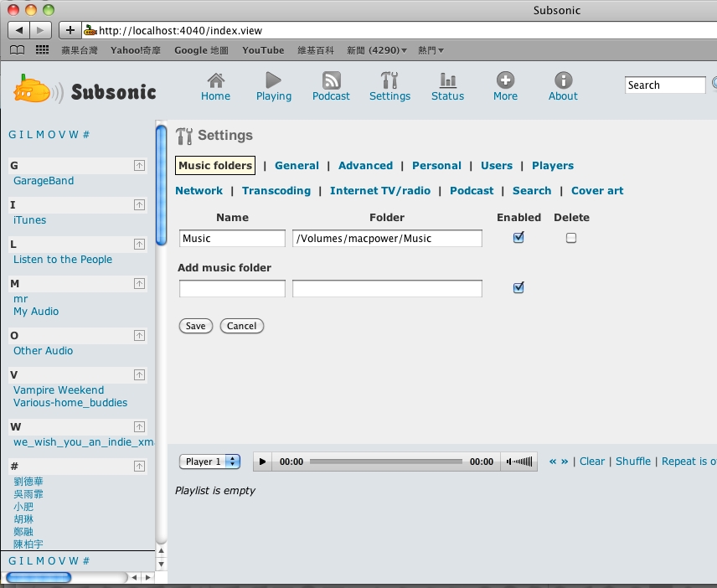Viewport: 717px width, 588px height.
Task: Switch to Users settings tab
Action: click(x=497, y=166)
